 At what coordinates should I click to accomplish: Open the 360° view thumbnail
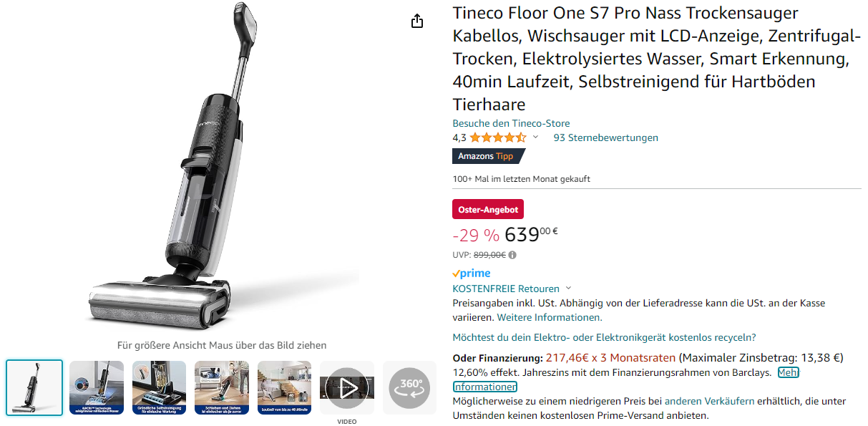click(x=409, y=387)
